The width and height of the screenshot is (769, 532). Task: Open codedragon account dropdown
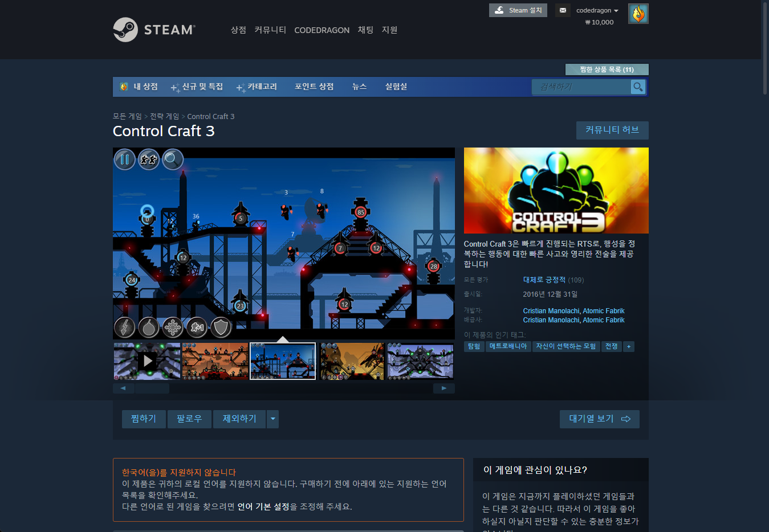tap(597, 10)
